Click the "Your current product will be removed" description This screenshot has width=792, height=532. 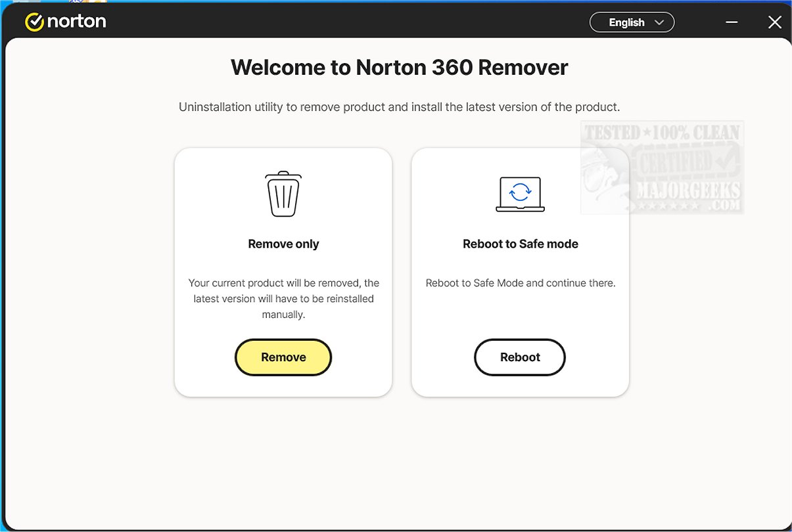coord(283,299)
